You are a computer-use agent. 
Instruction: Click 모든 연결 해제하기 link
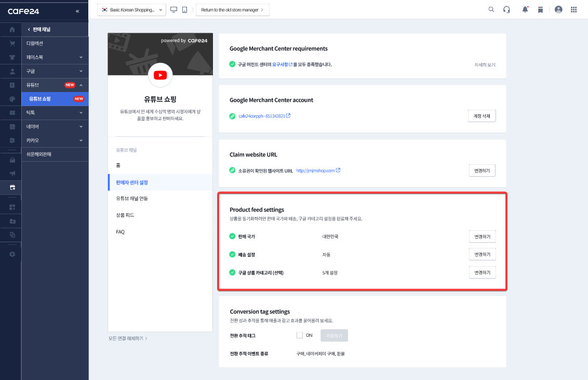128,338
